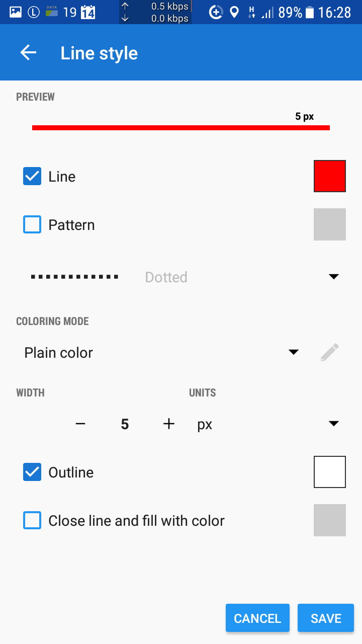The width and height of the screenshot is (362, 644).
Task: Tap the location pin status icon
Action: (x=234, y=12)
